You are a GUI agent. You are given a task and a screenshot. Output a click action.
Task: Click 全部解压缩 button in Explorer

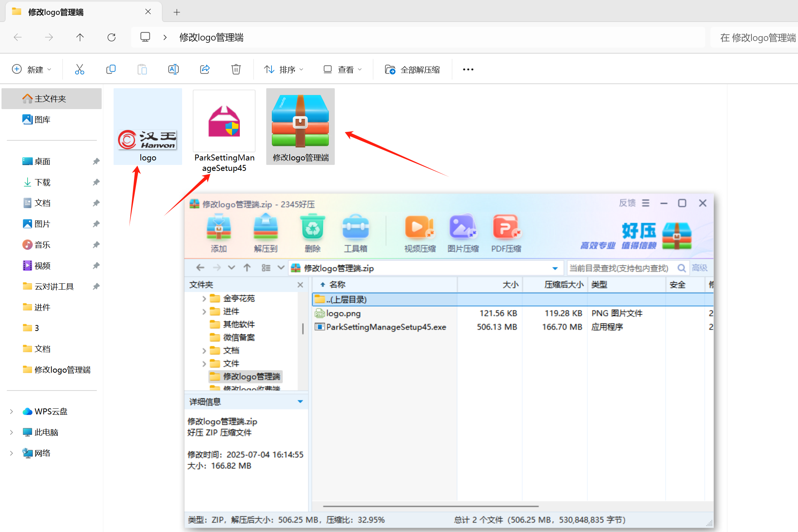point(412,69)
